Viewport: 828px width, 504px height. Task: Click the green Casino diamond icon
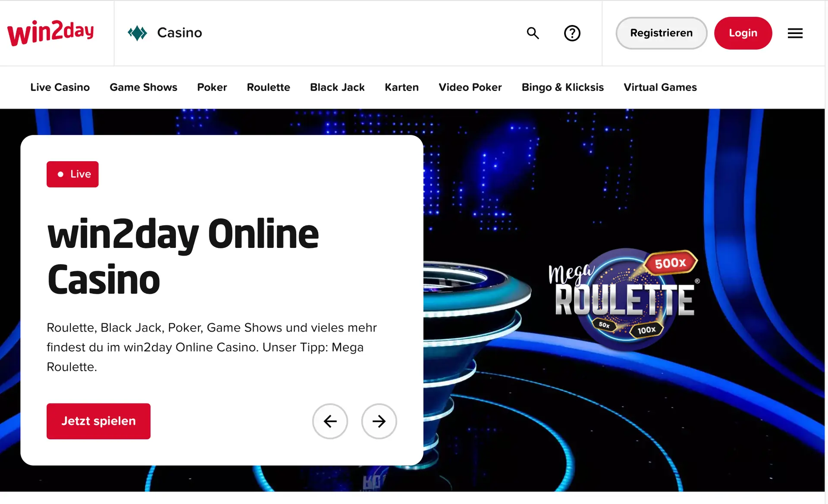tap(137, 33)
